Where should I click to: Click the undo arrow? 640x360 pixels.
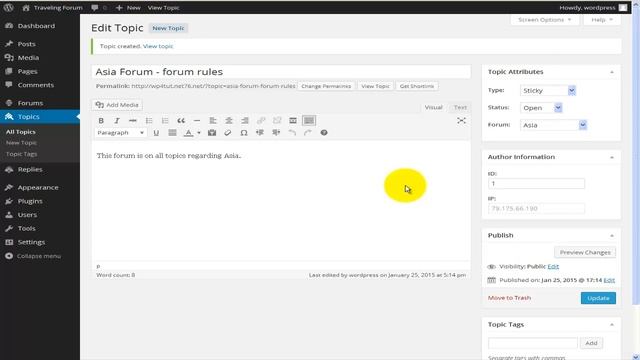click(x=292, y=133)
